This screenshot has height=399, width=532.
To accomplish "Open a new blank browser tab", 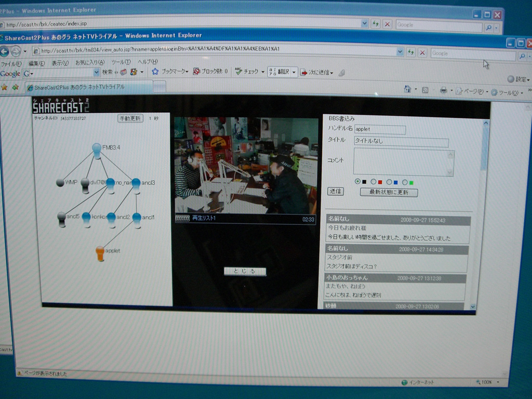I will tap(159, 87).
